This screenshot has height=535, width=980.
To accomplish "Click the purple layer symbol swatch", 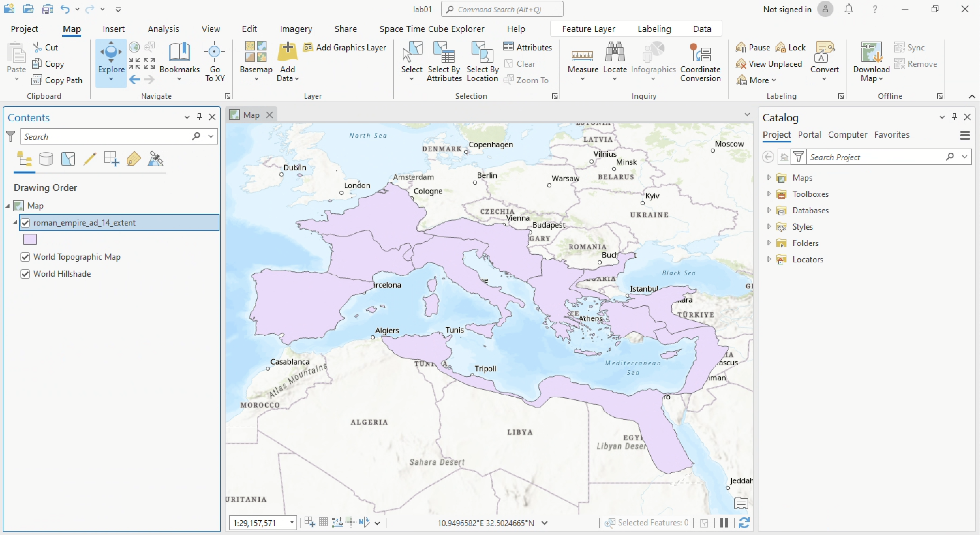I will point(30,239).
